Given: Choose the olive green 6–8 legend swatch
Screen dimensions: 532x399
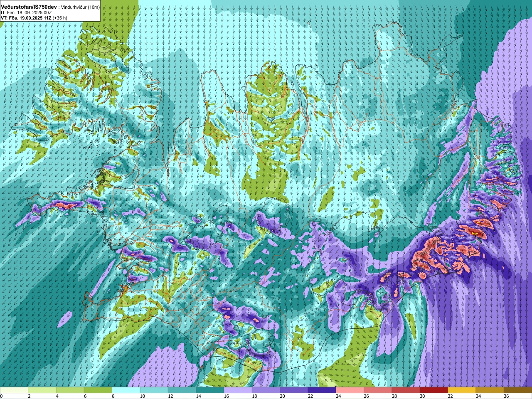Looking at the screenshot, I should (x=98, y=390).
